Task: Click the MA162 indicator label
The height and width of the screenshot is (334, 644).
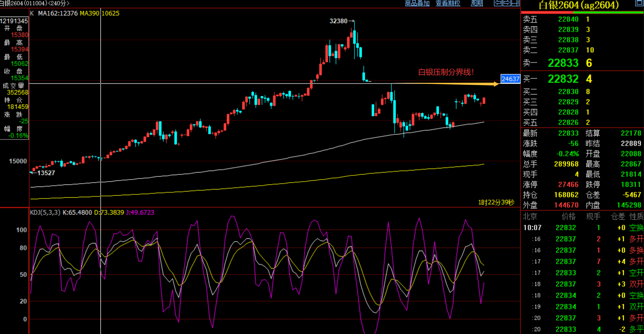Action: click(58, 13)
